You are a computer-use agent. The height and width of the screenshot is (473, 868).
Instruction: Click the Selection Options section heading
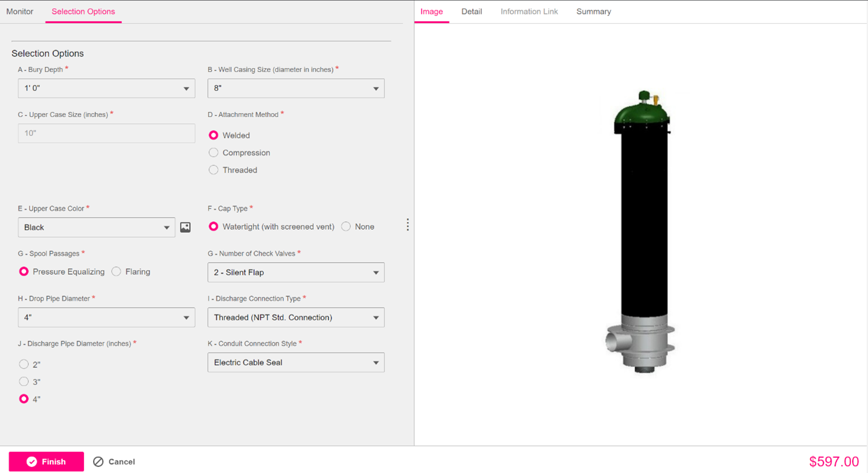47,54
